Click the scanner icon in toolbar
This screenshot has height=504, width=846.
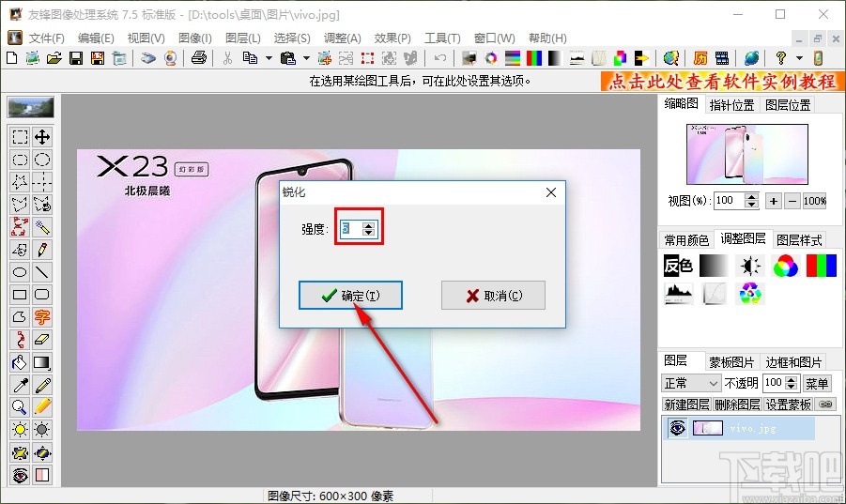point(147,57)
